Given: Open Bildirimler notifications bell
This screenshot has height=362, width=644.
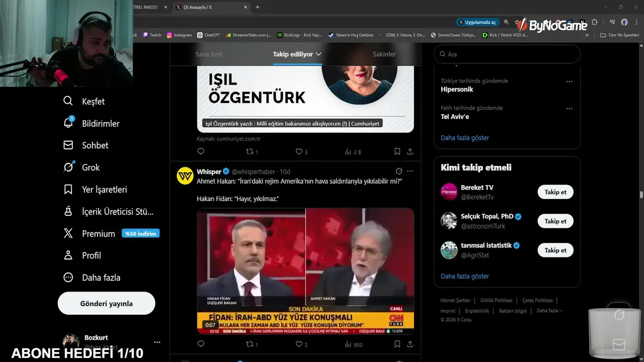Looking at the screenshot, I should 91,123.
